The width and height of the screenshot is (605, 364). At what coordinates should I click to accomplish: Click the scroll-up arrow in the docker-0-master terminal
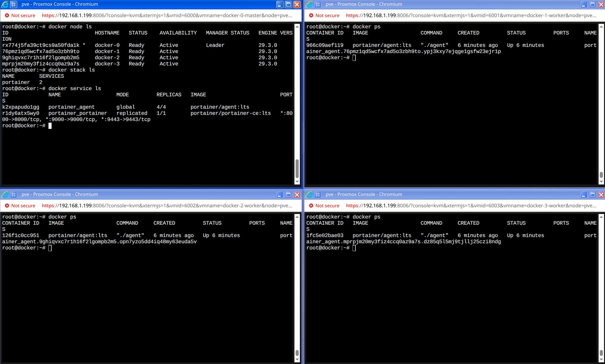297,26
